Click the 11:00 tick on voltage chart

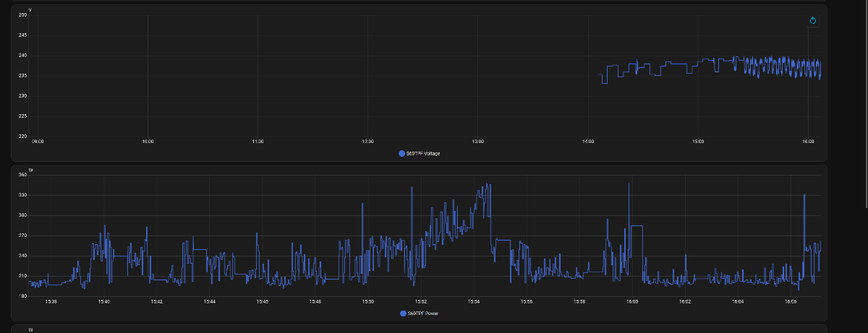258,142
